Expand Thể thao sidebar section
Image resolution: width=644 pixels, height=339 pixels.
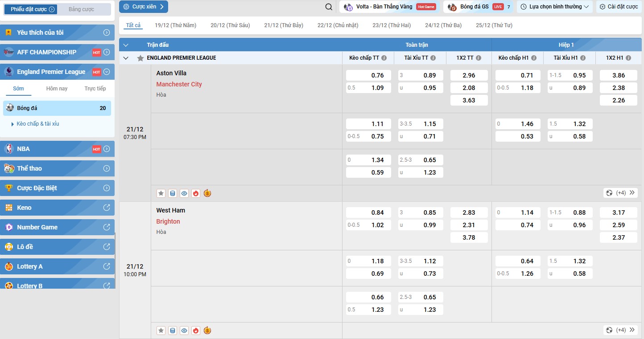pos(107,168)
